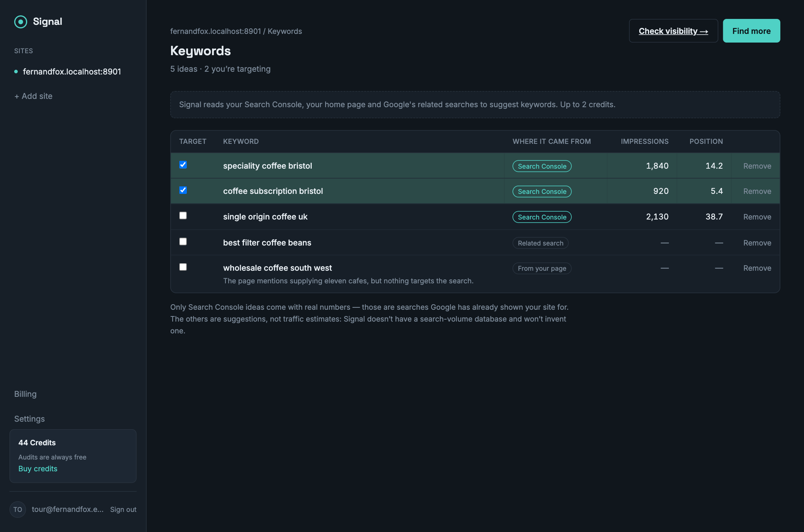This screenshot has width=804, height=532.
Task: Click the Keywords page heading
Action: [201, 51]
